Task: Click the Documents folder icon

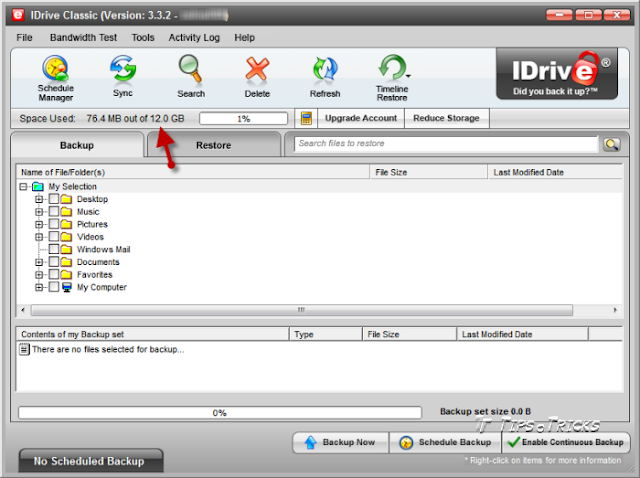Action: point(66,262)
